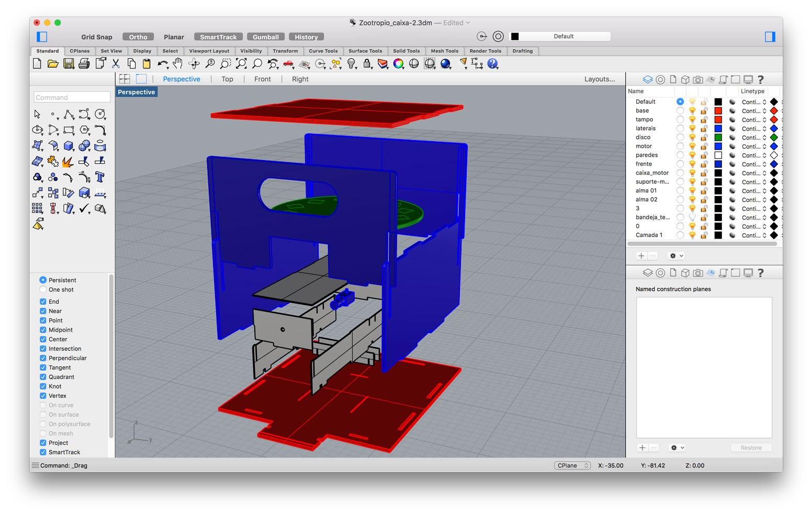Click the Zoom Extents icon
The image size is (812, 514).
coord(241,64)
